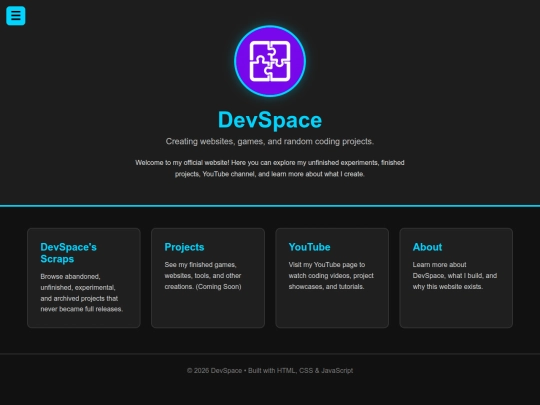Click the '(Coming Soon)' note
Image resolution: width=540 pixels, height=405 pixels.
218,287
